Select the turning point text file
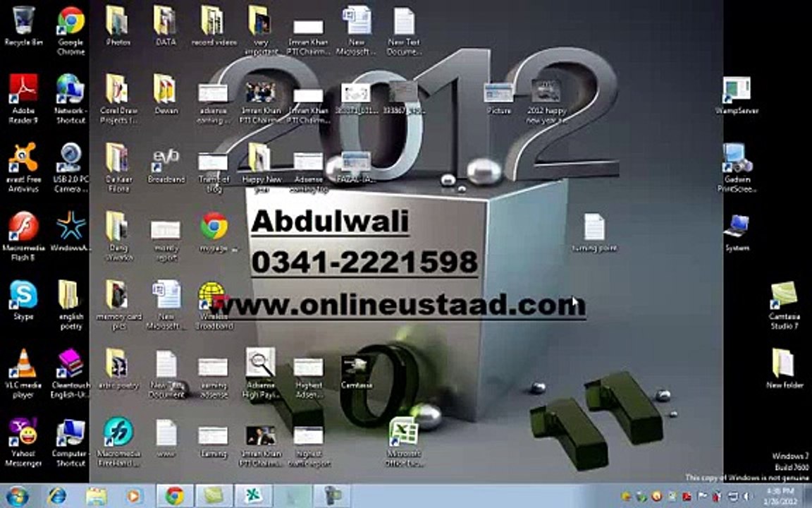Image resolution: width=812 pixels, height=508 pixels. coord(594,232)
